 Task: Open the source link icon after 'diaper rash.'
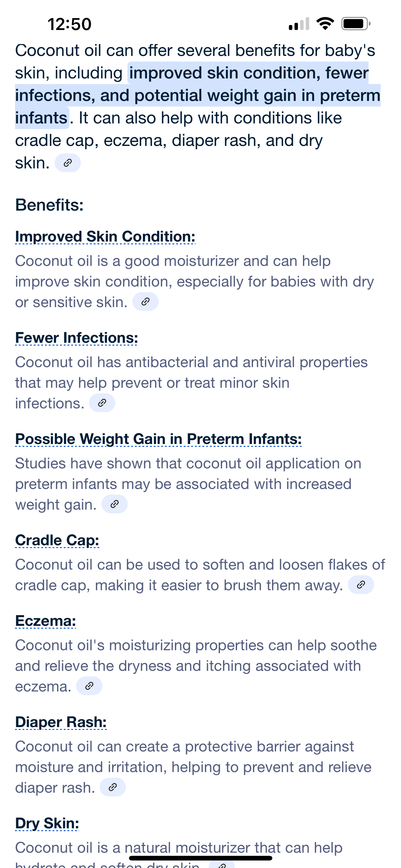[x=113, y=787]
